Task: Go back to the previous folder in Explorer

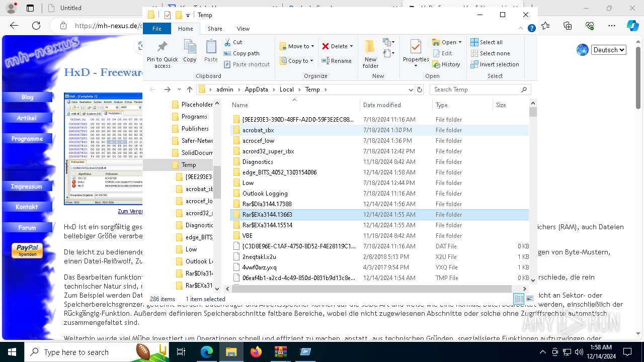Action: (153, 89)
